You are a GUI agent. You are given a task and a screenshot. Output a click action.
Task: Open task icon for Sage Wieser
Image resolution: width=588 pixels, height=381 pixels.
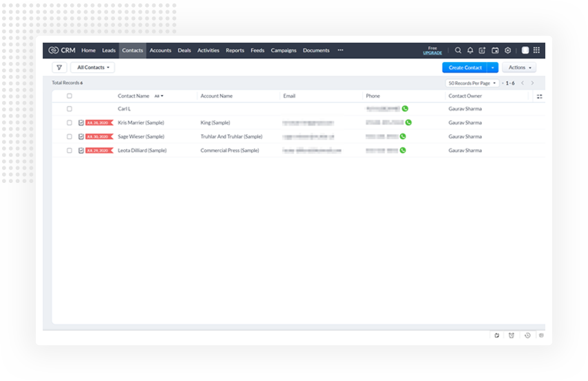81,136
